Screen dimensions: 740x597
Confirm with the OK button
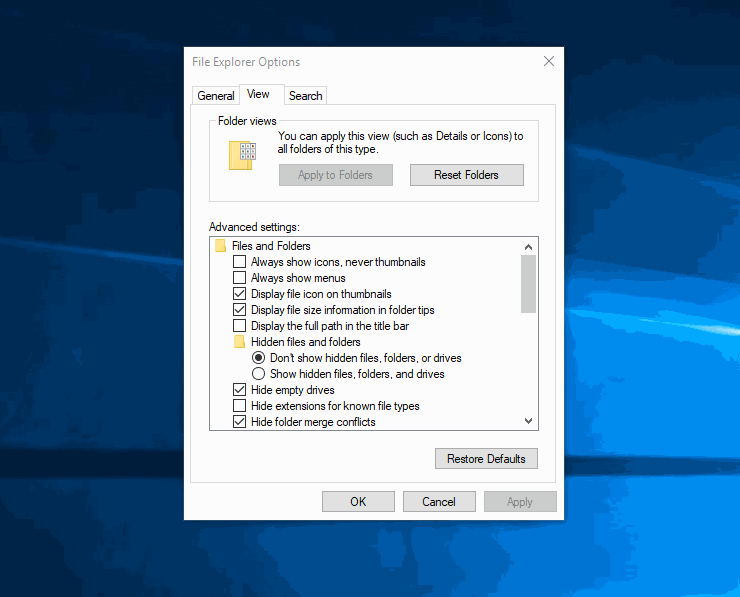coord(358,502)
